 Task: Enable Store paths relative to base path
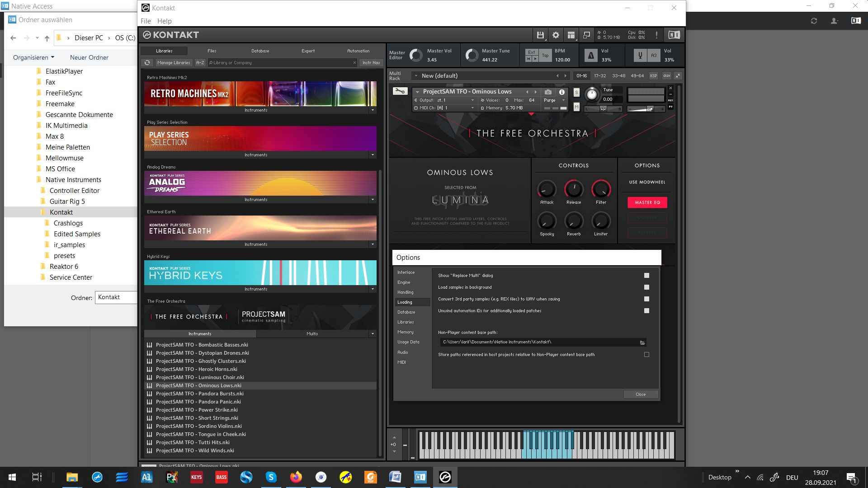pos(646,355)
